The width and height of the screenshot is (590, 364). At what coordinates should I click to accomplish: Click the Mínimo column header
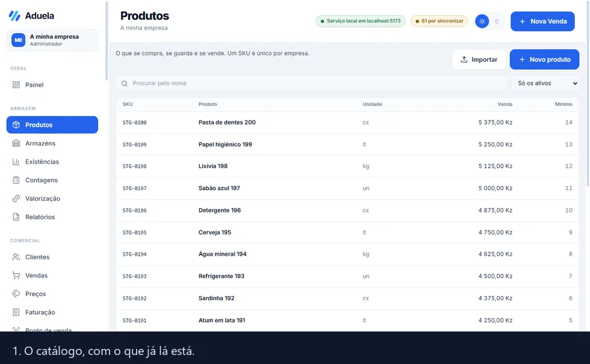coord(564,104)
